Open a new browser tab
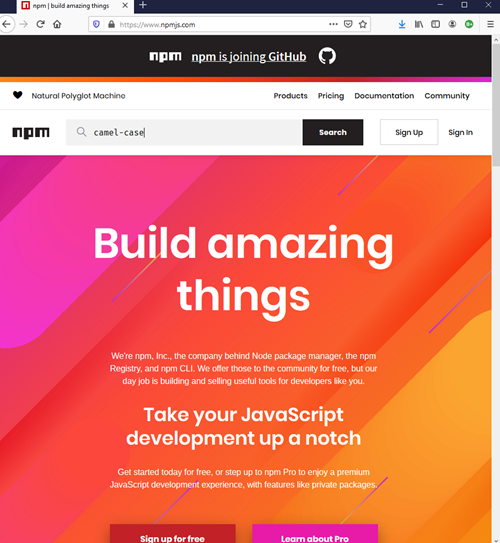500x543 pixels. pyautogui.click(x=143, y=5)
